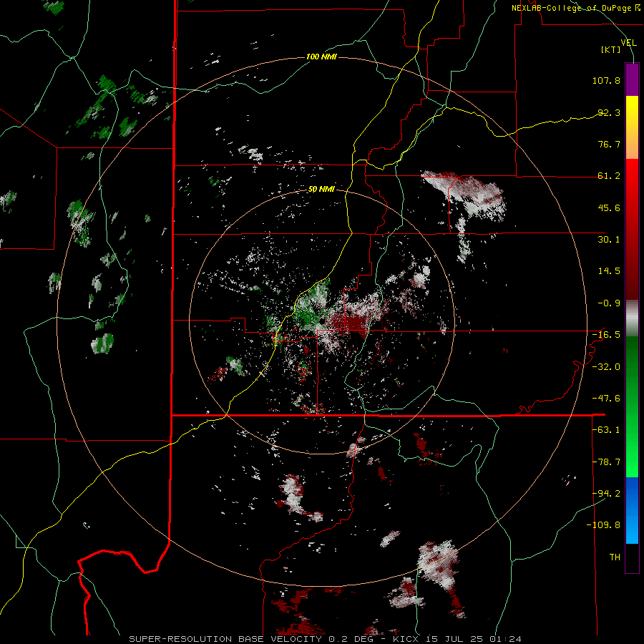This screenshot has width=644, height=644.
Task: Click the "15 JUL 25" date text
Action: point(454,639)
